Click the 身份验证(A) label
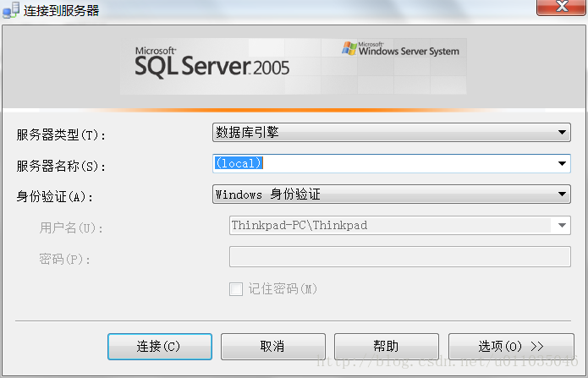This screenshot has height=378, width=588. click(55, 196)
